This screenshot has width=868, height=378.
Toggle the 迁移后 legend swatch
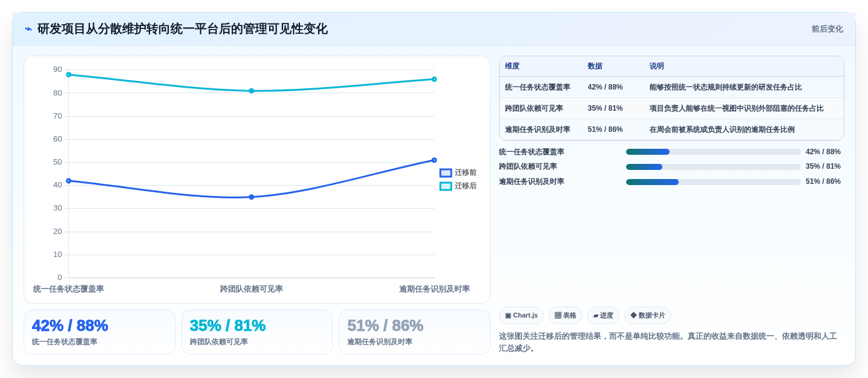click(446, 186)
